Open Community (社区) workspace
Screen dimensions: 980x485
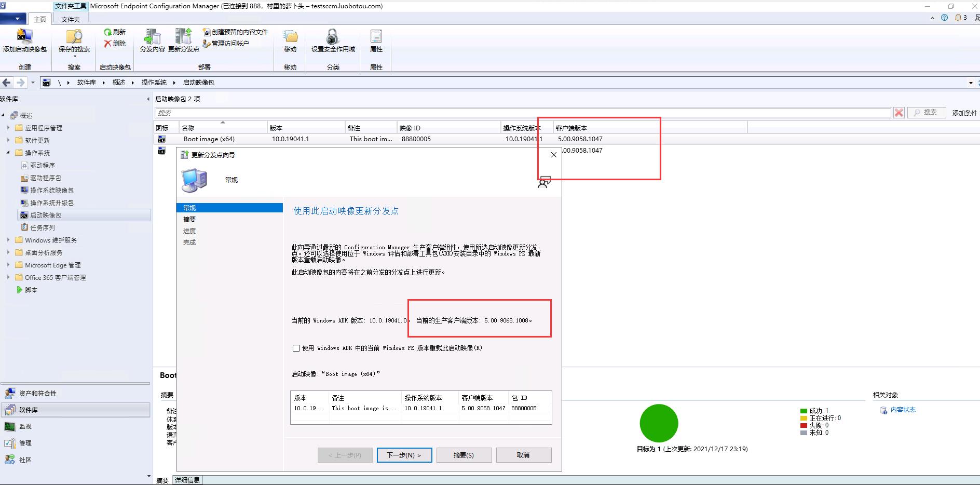(x=76, y=460)
